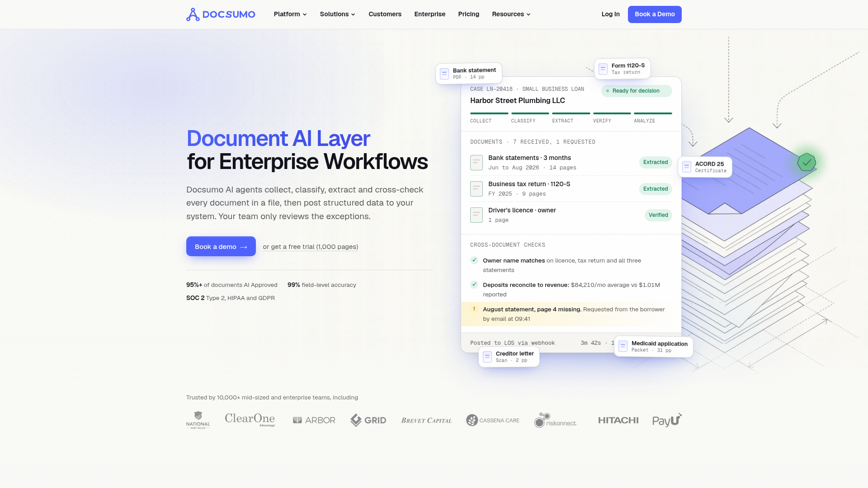
Task: Click the Driver's licence document icon
Action: pos(476,215)
